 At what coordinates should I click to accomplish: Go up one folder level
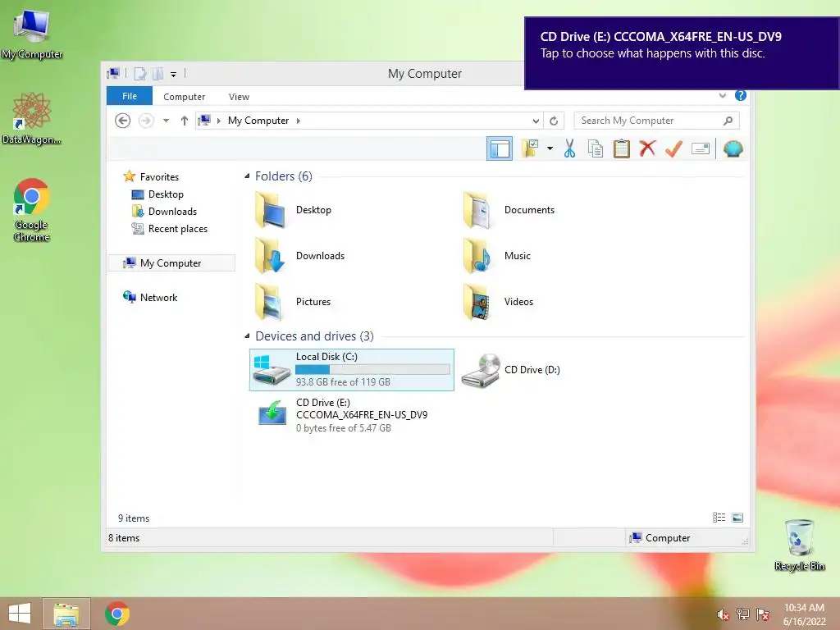pyautogui.click(x=185, y=121)
